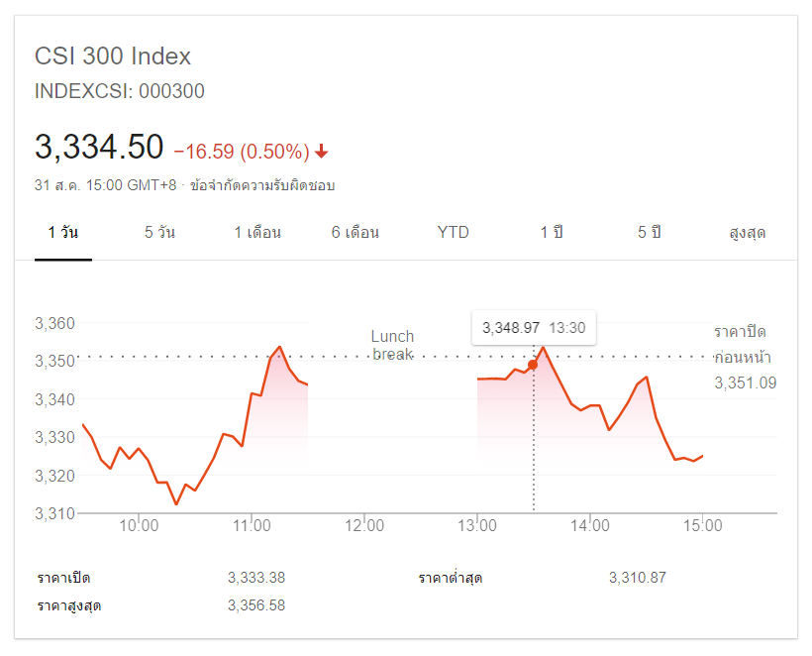Switch to the 1 ปี tab
Viewport: 812px width, 656px height.
552,233
